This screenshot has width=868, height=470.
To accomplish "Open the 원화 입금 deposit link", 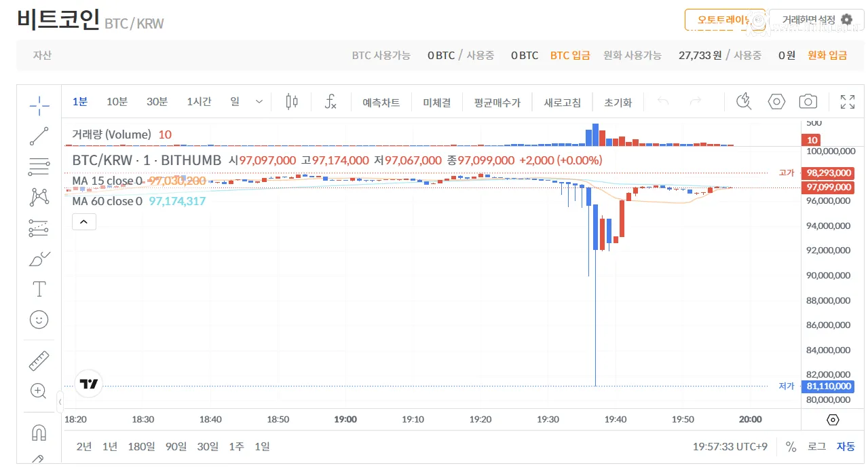I will point(827,55).
